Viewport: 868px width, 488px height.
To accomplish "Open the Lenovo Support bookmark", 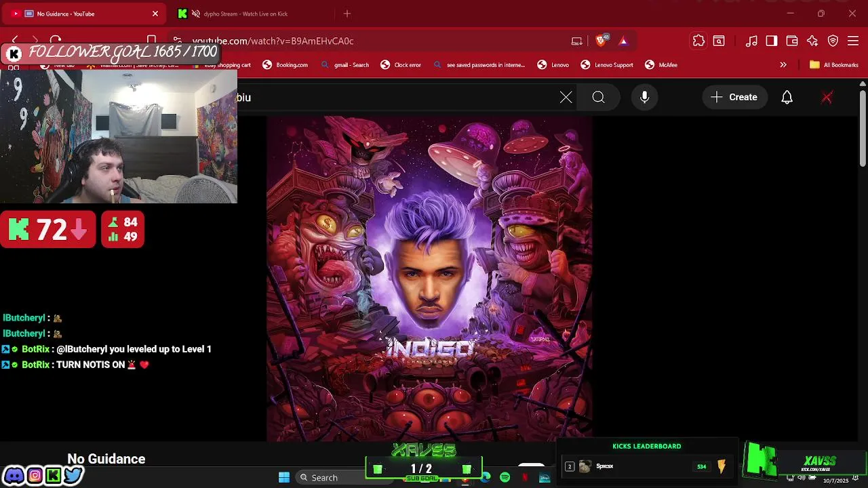I will coord(607,65).
